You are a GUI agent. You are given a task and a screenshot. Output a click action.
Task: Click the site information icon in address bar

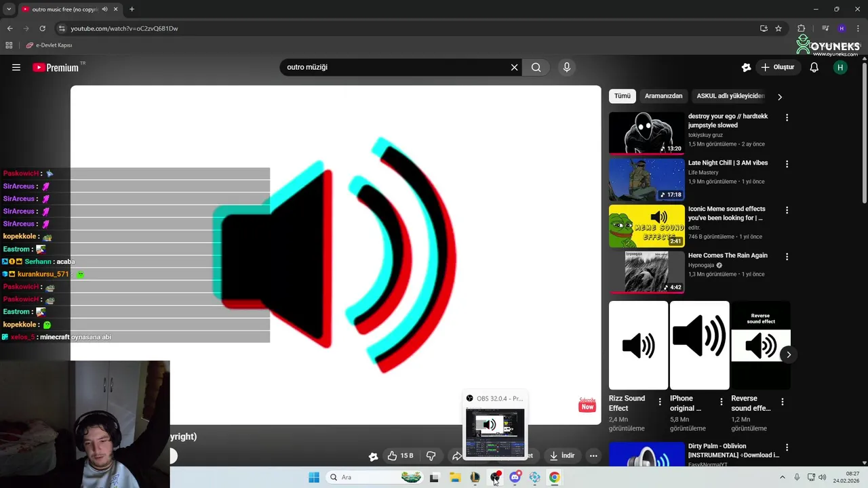coord(62,28)
